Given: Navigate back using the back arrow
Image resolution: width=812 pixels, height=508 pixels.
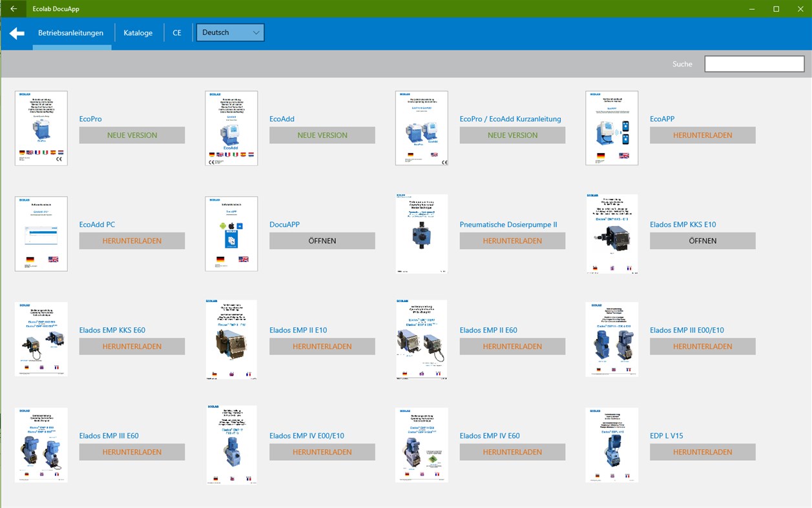Looking at the screenshot, I should pyautogui.click(x=16, y=33).
